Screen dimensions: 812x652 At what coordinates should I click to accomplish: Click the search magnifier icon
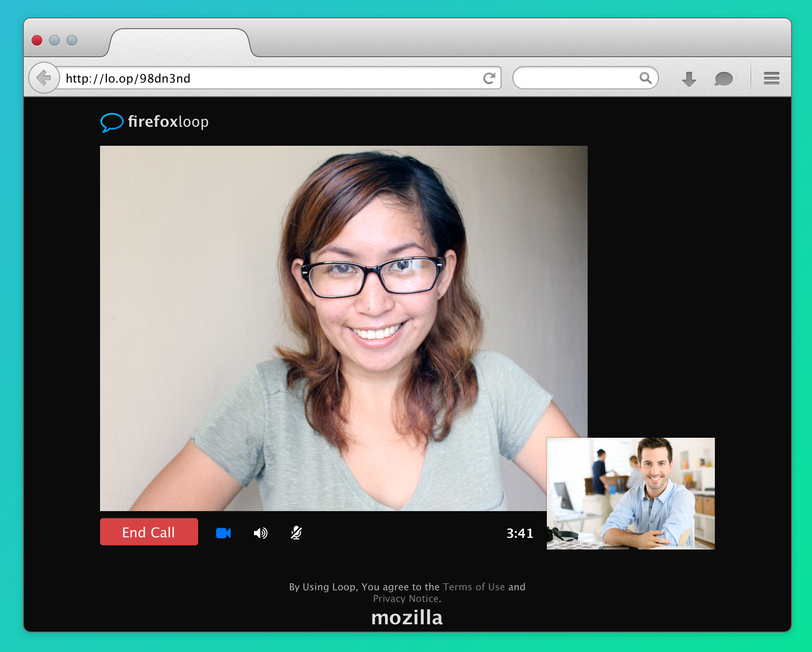(645, 78)
